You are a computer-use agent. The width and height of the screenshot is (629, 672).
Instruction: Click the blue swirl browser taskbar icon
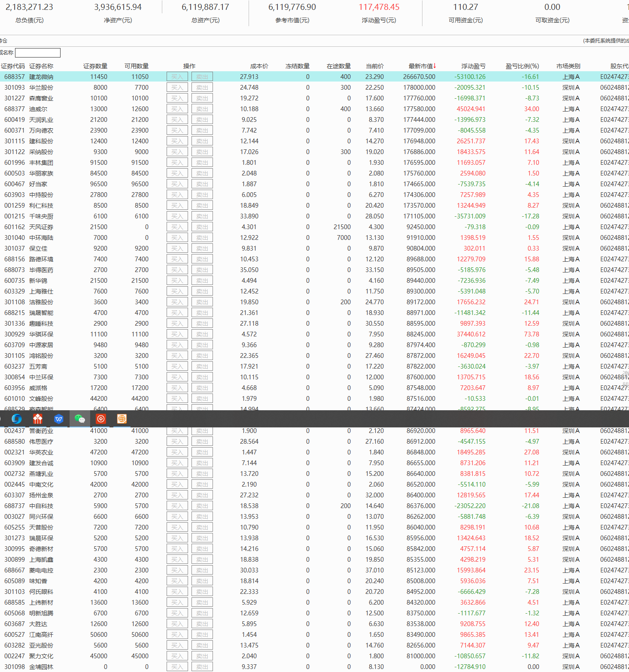(17, 419)
